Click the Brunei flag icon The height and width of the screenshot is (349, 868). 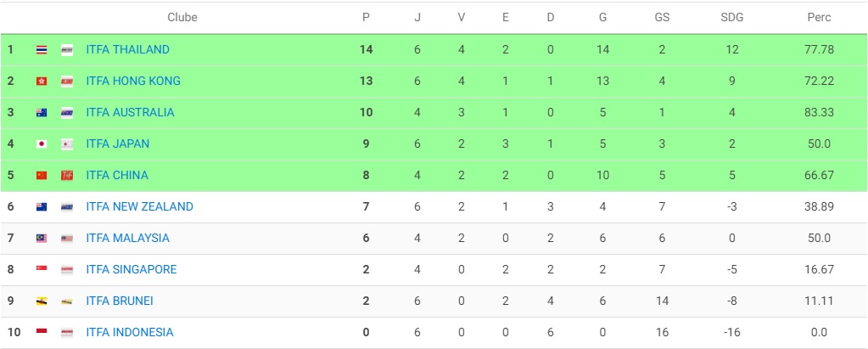(42, 301)
